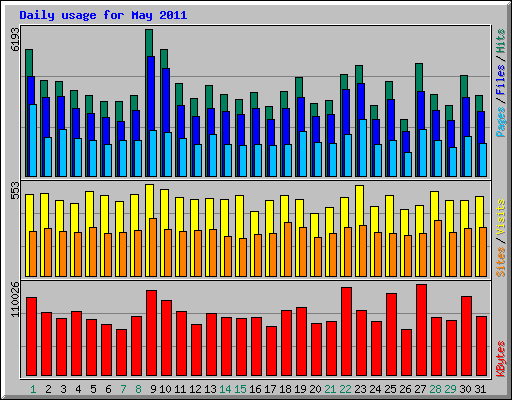
Task: Select the orange sites bar for day 9
Action: 153,247
